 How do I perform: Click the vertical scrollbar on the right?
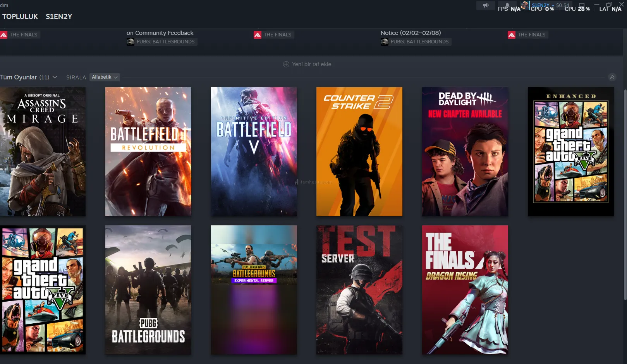point(625,194)
